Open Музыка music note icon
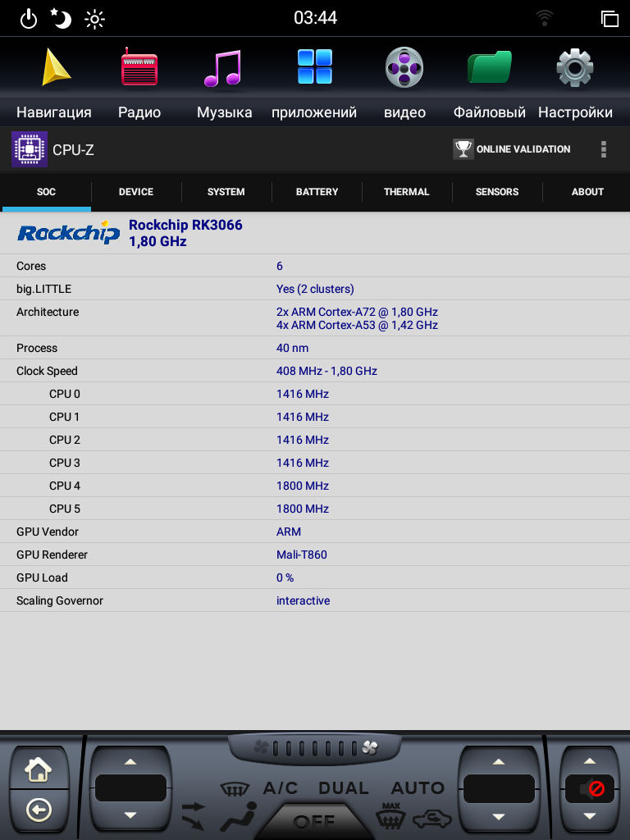 pyautogui.click(x=223, y=68)
